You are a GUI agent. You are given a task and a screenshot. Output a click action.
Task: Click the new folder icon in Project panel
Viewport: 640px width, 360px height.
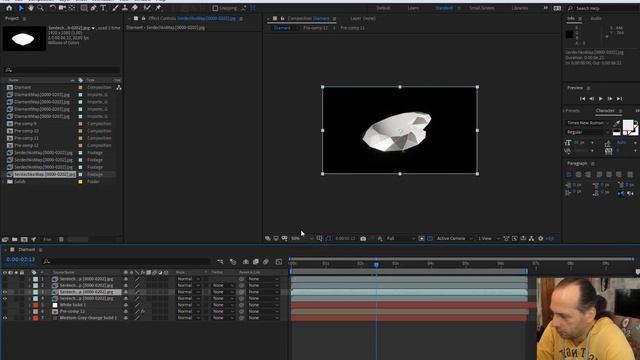click(x=15, y=240)
